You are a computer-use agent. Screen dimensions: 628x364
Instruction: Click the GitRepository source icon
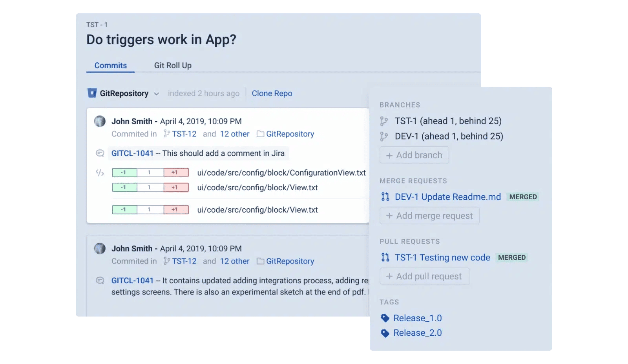coord(92,93)
